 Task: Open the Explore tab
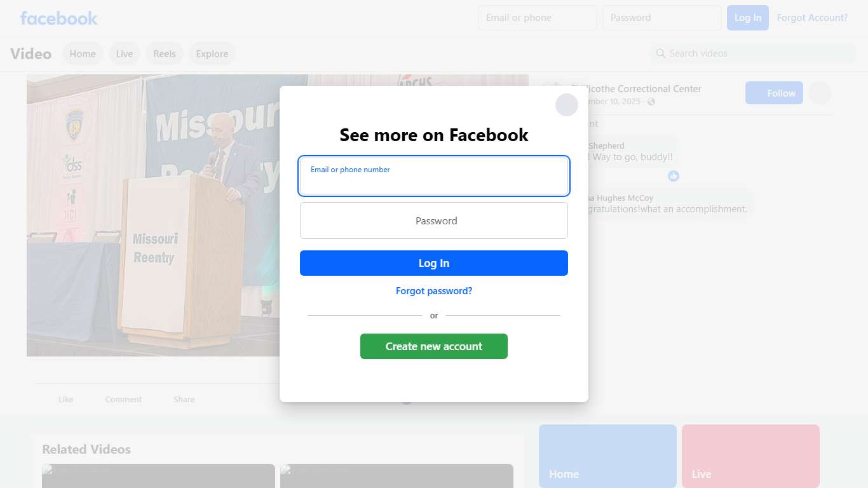(x=212, y=54)
